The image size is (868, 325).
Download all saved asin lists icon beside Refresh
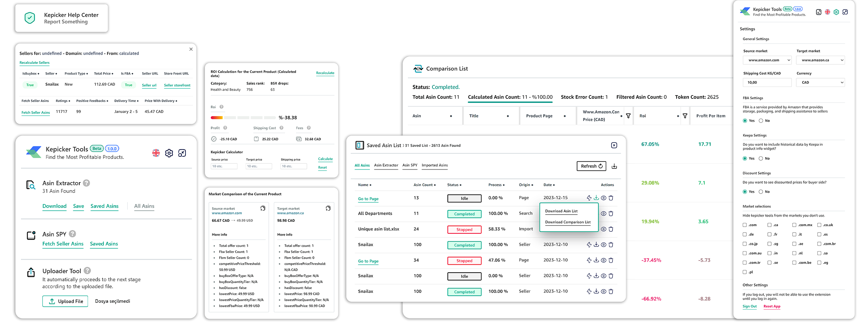614,166
